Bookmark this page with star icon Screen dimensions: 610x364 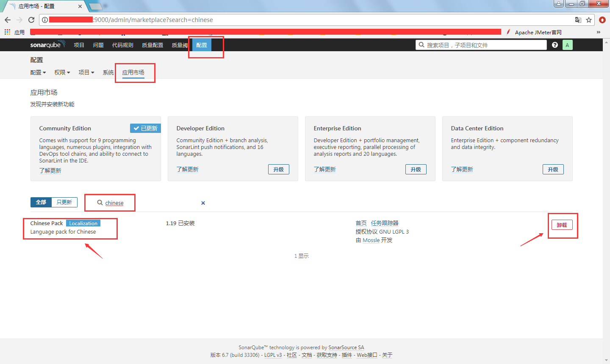[x=589, y=20]
